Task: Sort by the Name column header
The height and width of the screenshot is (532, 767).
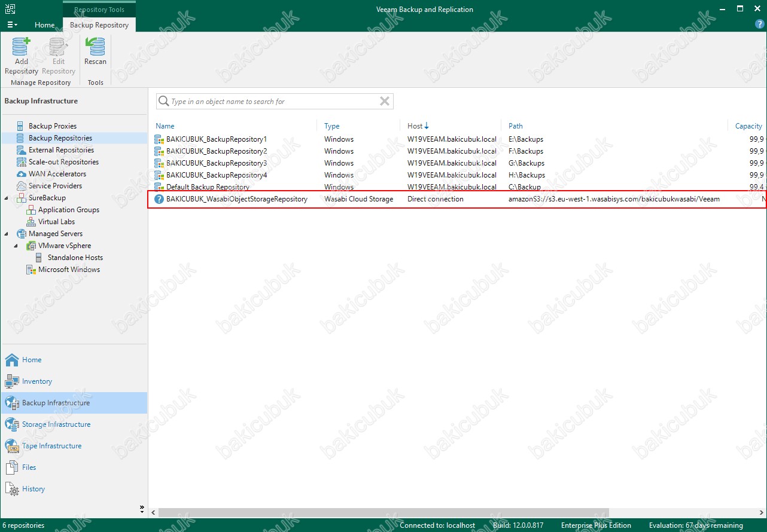Action: 165,126
